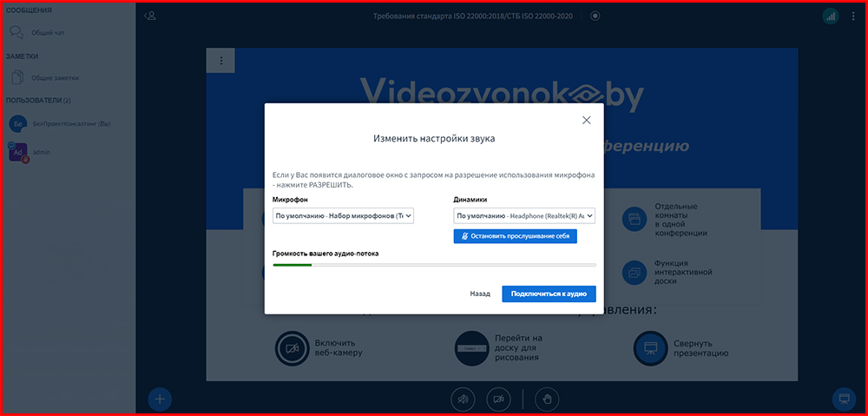Click the Включить веб-камеру slide icon
The height and width of the screenshot is (416, 868).
[292, 348]
